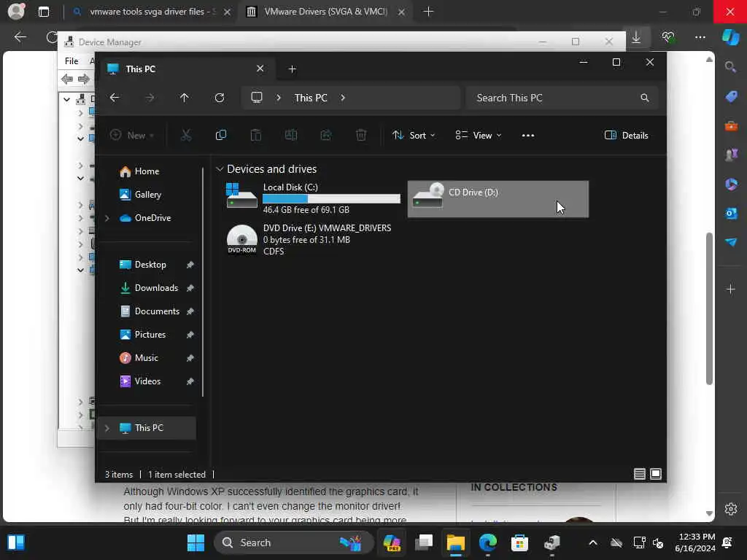
Task: Open Edge sidebar settings gear
Action: point(731,508)
